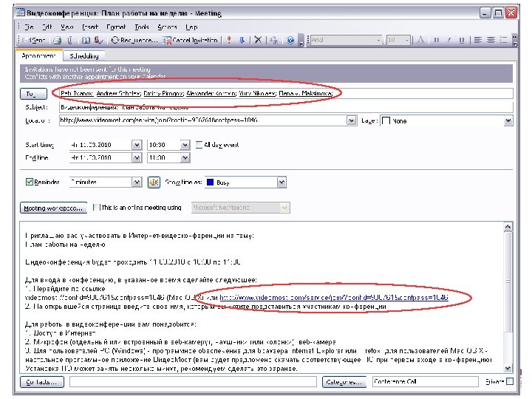Viewport: 532px width, 399px height.
Task: Click the Bullets list icon
Action: [x=503, y=40]
